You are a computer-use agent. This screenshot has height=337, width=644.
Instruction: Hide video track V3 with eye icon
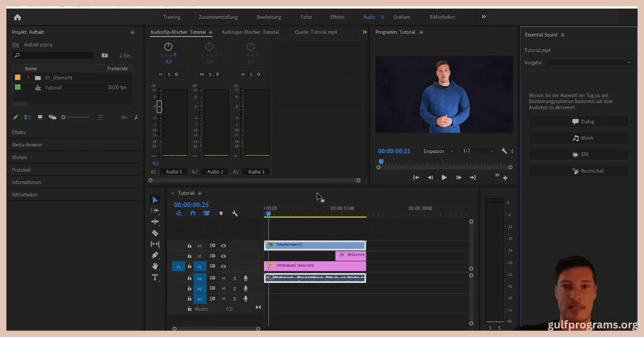tap(223, 246)
